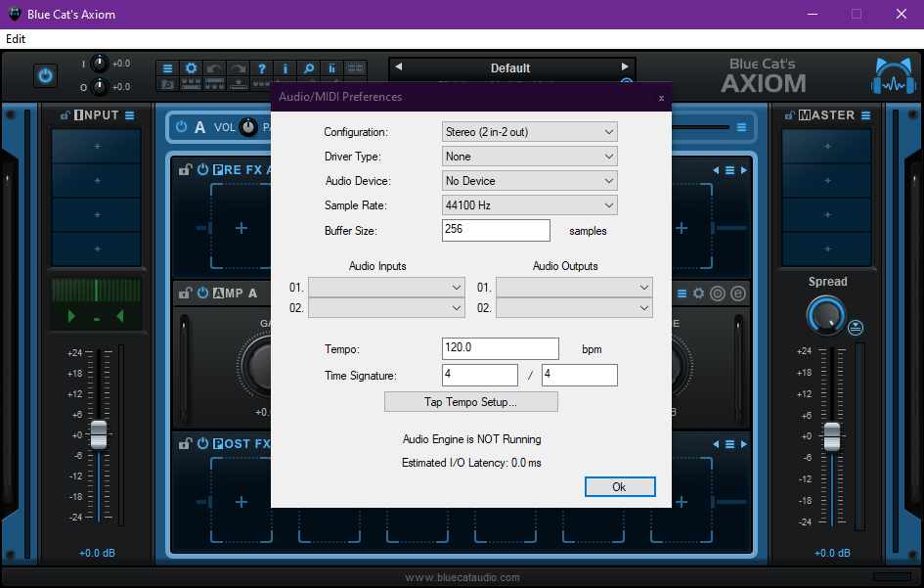Toggle the PRE FX A lock icon
The image size is (924, 588).
tap(186, 170)
